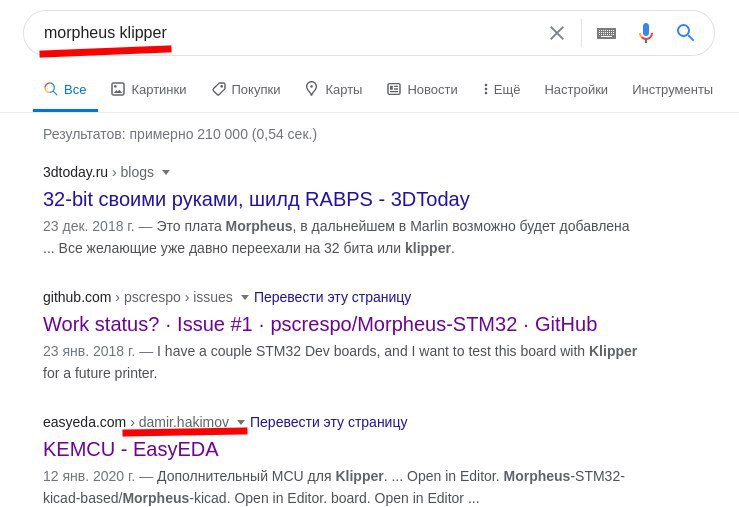Switch to the Картинки tab
The image size is (739, 507).
148,90
